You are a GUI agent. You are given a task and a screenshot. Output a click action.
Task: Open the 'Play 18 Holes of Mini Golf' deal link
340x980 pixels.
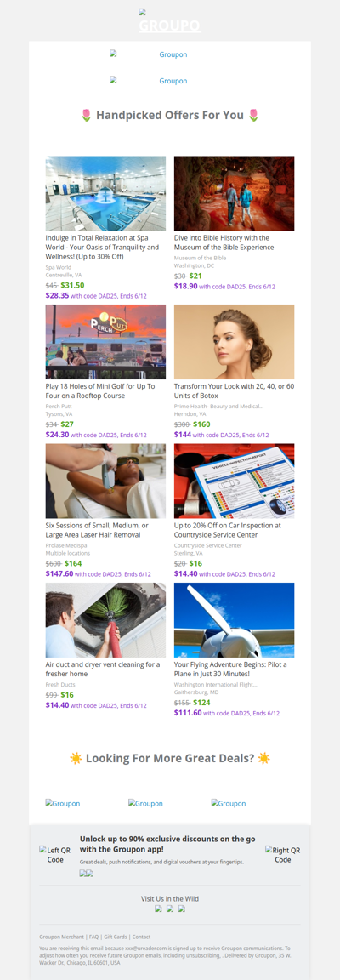pos(100,391)
